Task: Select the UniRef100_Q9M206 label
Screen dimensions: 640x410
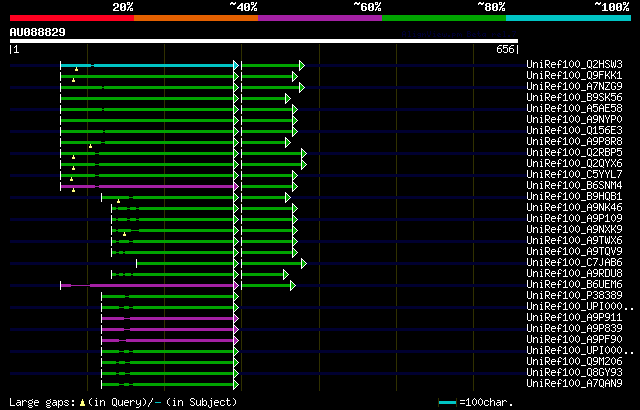Action: click(574, 362)
